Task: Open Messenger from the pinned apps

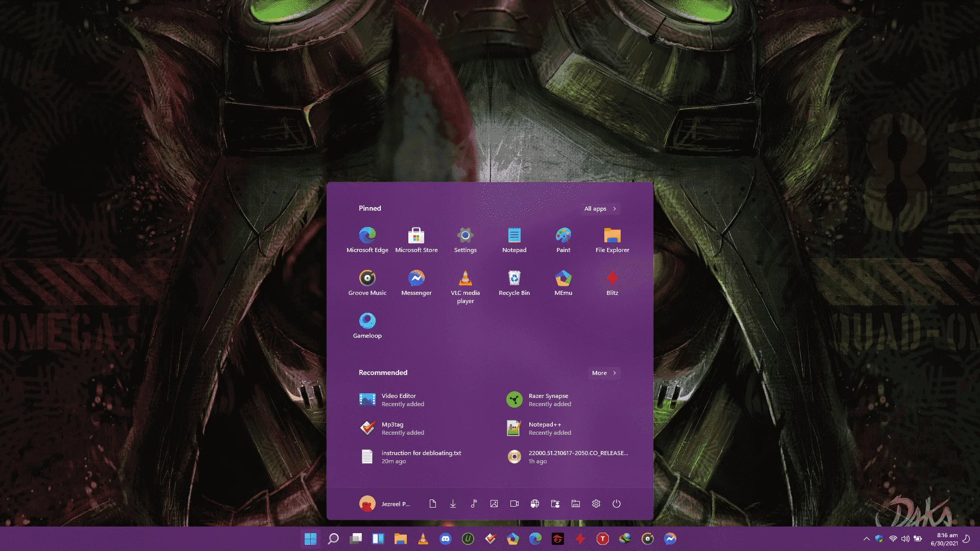Action: (x=416, y=283)
